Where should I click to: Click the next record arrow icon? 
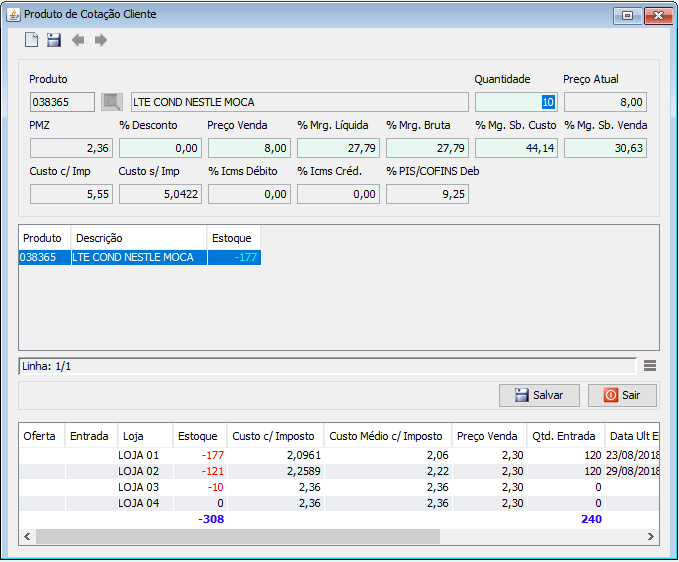click(100, 40)
